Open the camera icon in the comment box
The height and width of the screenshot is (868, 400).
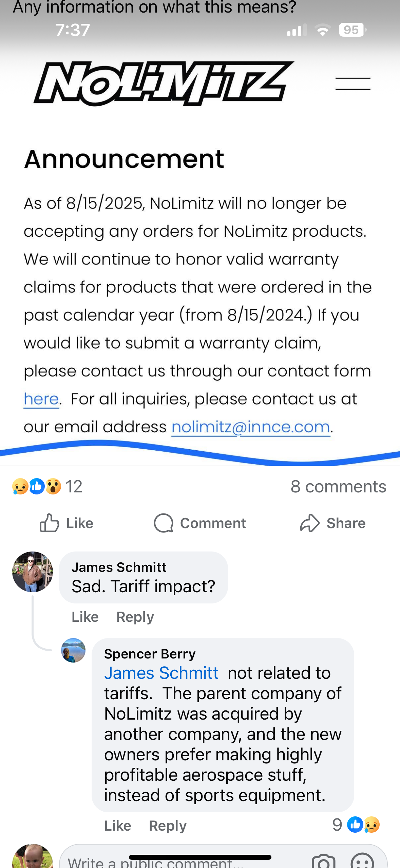pos(323,861)
